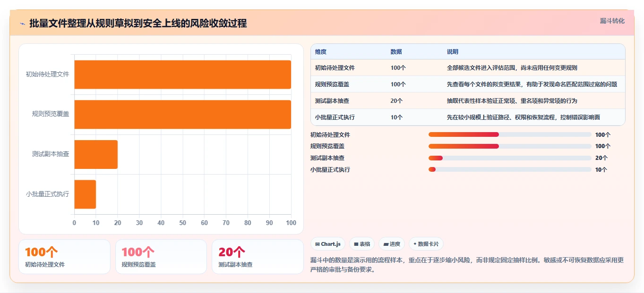Click table cell 测试副本抽查
644x293 pixels.
(x=332, y=101)
